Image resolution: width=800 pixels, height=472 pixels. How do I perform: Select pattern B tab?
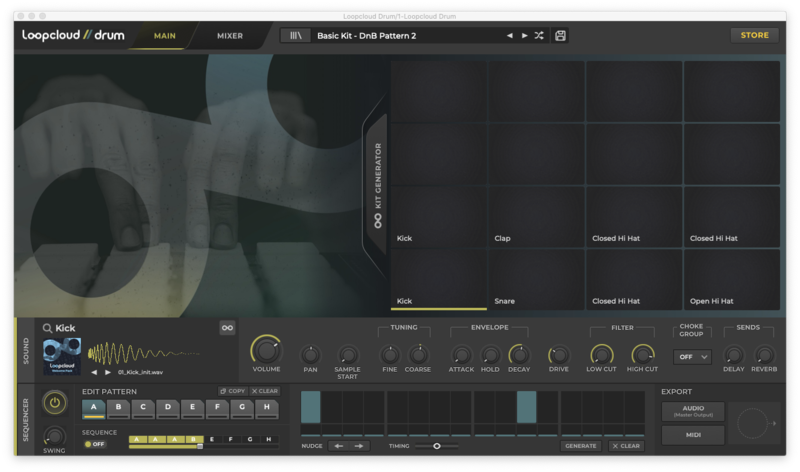pyautogui.click(x=118, y=408)
